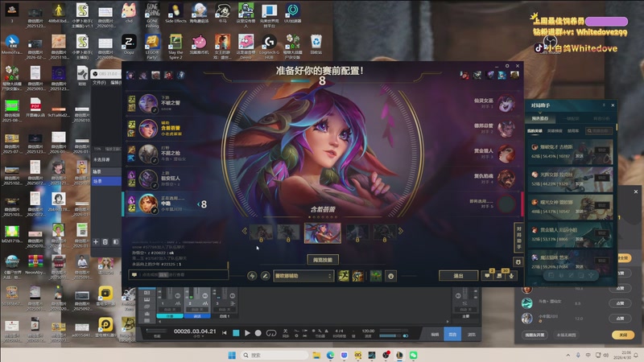Click the DAW record circle button
Image resolution: width=644 pixels, height=362 pixels.
pyautogui.click(x=258, y=333)
